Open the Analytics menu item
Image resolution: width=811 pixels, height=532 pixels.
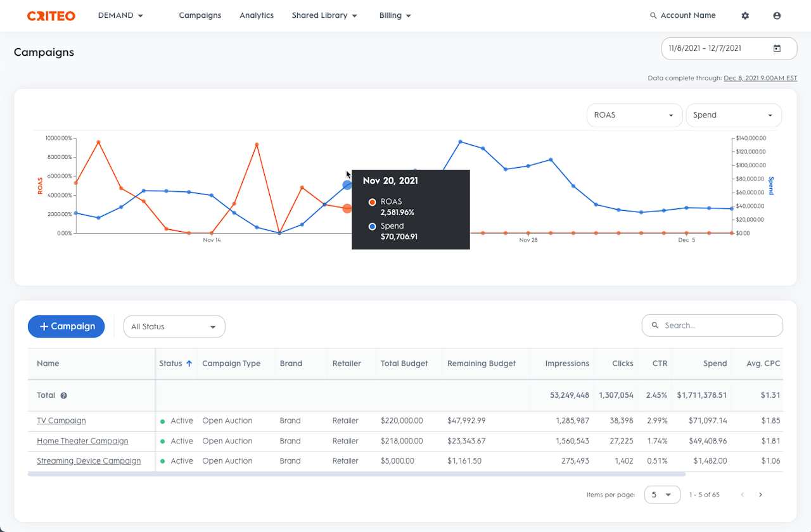(x=257, y=15)
